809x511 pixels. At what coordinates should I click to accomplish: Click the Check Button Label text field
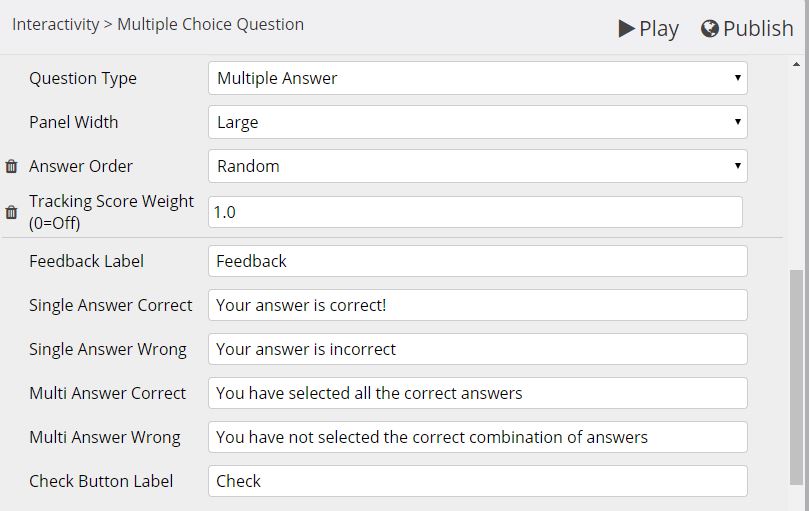tap(478, 481)
